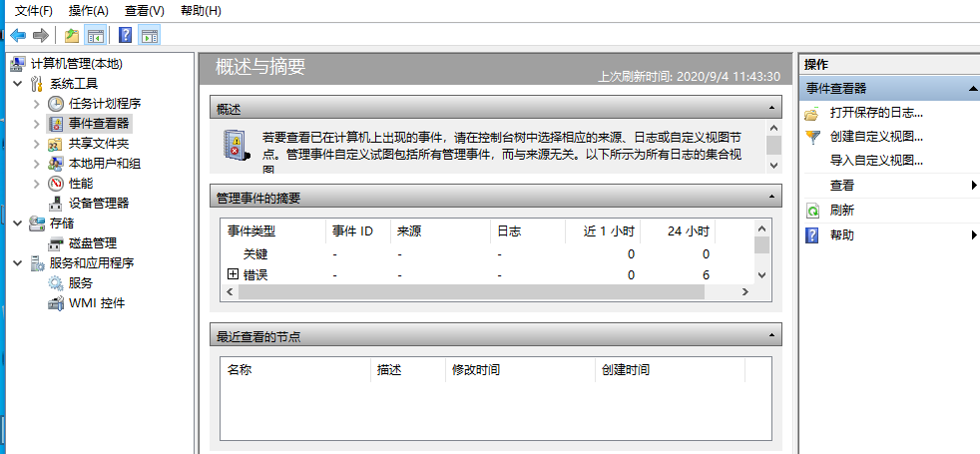The width and height of the screenshot is (980, 454).
Task: Click scroll-down arrow of summary table
Action: [761, 274]
